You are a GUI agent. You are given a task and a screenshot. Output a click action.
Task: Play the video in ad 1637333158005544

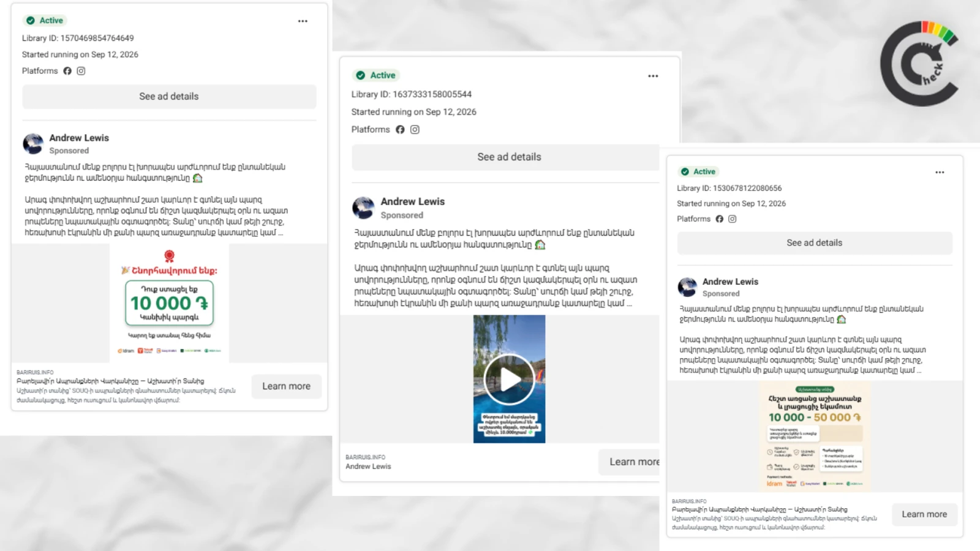click(509, 379)
